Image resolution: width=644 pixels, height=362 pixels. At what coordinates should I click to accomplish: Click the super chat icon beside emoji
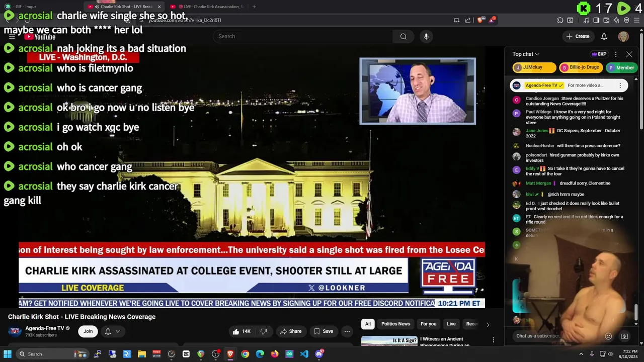[x=624, y=336]
